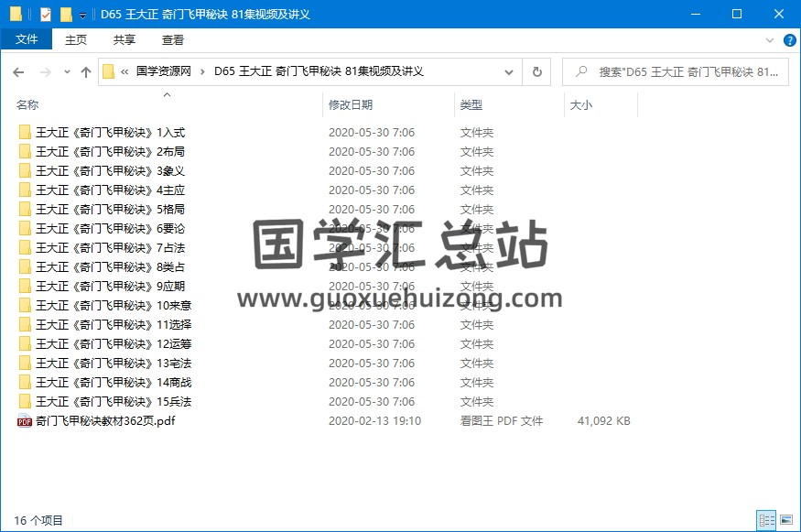Click the New Folder quick access icon

point(66,15)
